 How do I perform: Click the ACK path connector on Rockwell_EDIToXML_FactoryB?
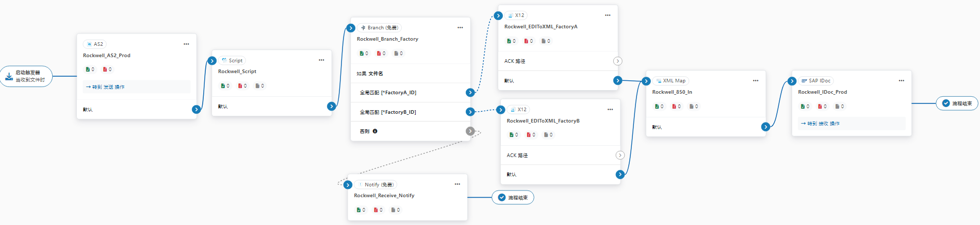tap(620, 155)
